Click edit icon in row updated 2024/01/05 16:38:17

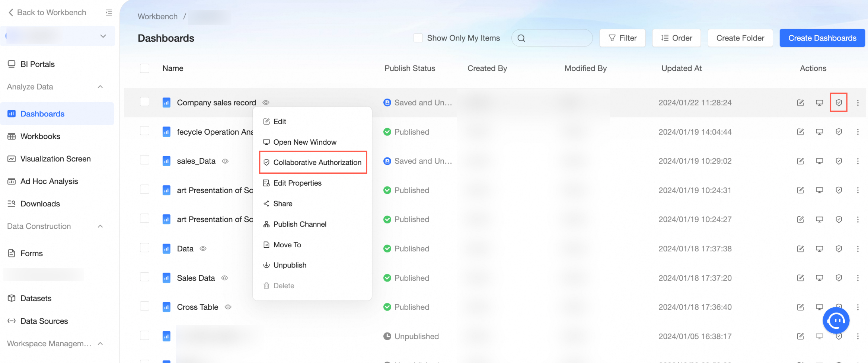800,336
